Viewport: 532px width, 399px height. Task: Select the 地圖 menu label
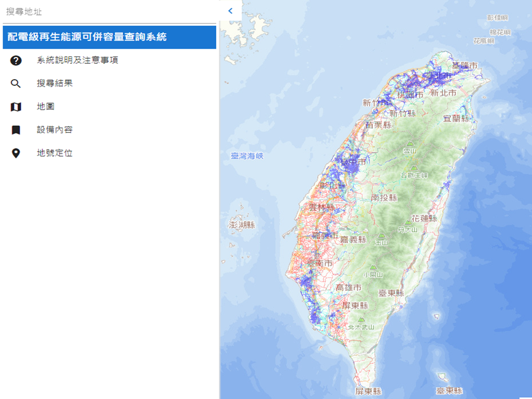[x=45, y=107]
